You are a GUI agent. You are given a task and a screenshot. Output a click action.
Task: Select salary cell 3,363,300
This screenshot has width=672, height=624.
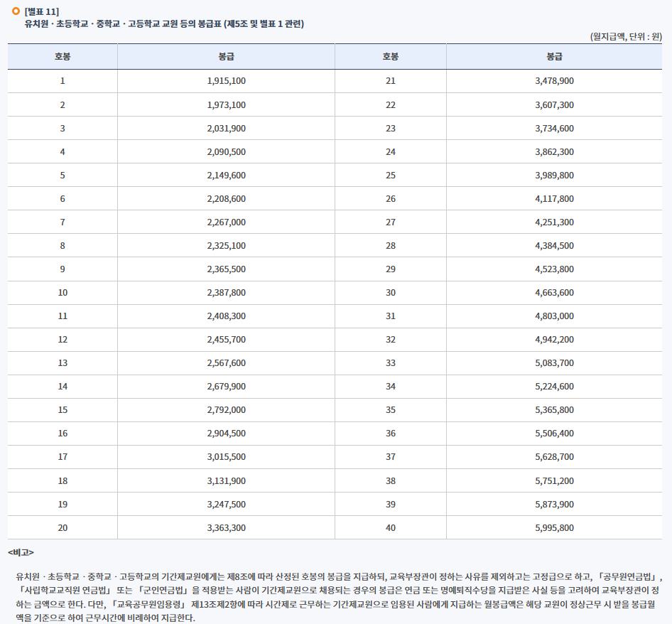[x=227, y=528]
